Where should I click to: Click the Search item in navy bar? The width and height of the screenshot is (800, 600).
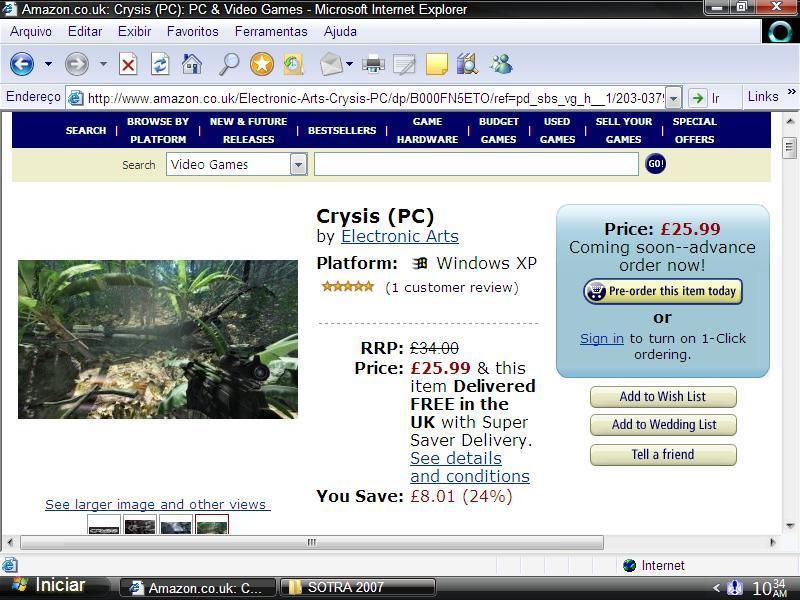[x=86, y=131]
